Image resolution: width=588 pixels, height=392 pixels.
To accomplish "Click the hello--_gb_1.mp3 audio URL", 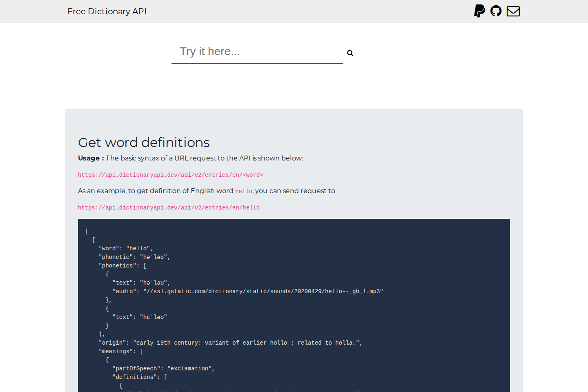I will coord(247,291).
